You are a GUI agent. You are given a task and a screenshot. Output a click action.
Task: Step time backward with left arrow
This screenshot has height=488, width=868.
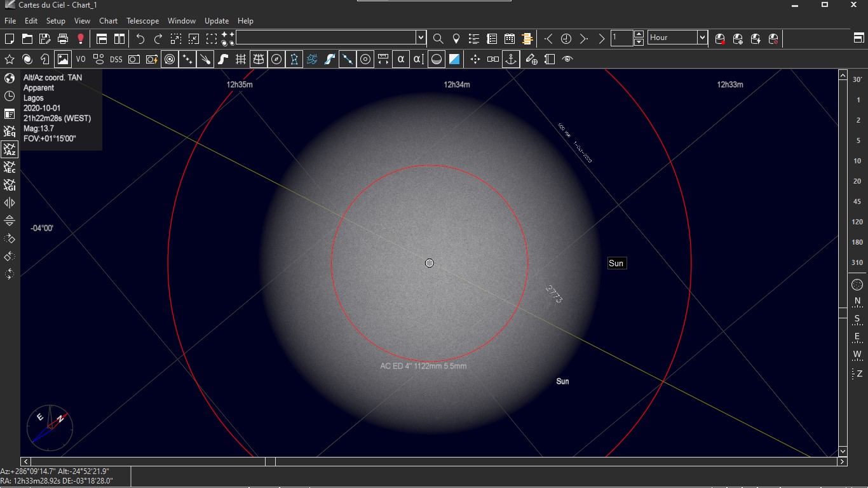pyautogui.click(x=548, y=39)
